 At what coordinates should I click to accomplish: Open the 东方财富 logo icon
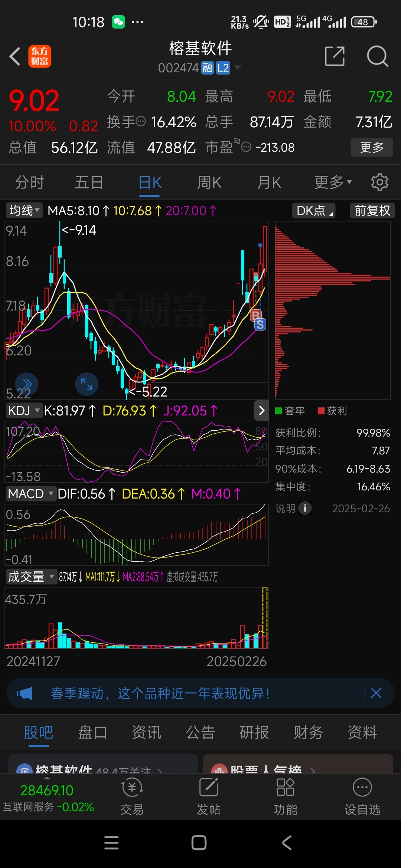click(40, 56)
